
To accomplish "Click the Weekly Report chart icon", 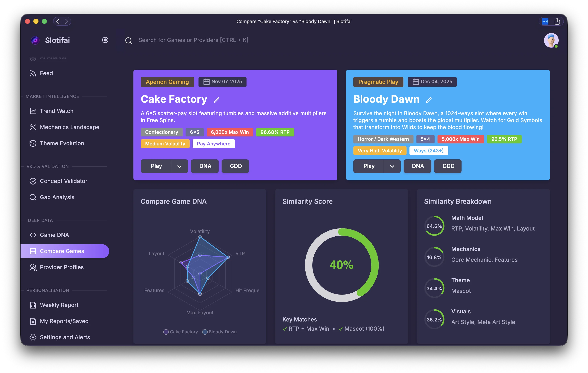I will (x=33, y=305).
